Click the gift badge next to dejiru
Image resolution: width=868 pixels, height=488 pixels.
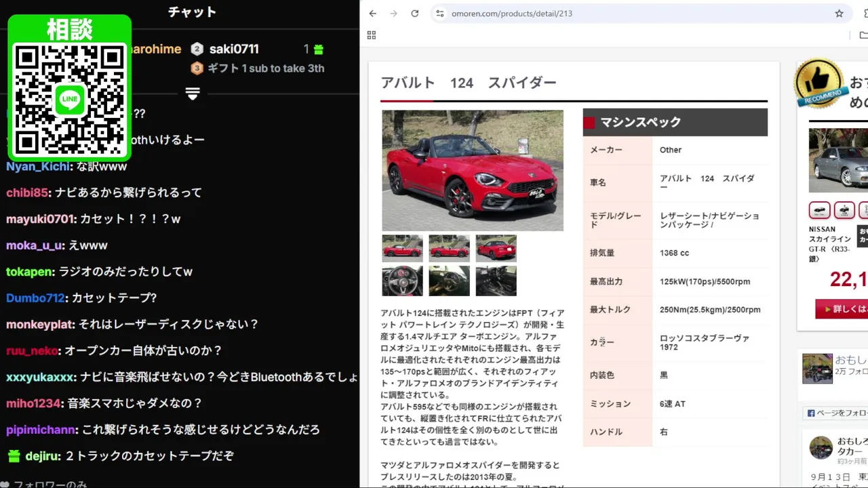[x=14, y=456]
